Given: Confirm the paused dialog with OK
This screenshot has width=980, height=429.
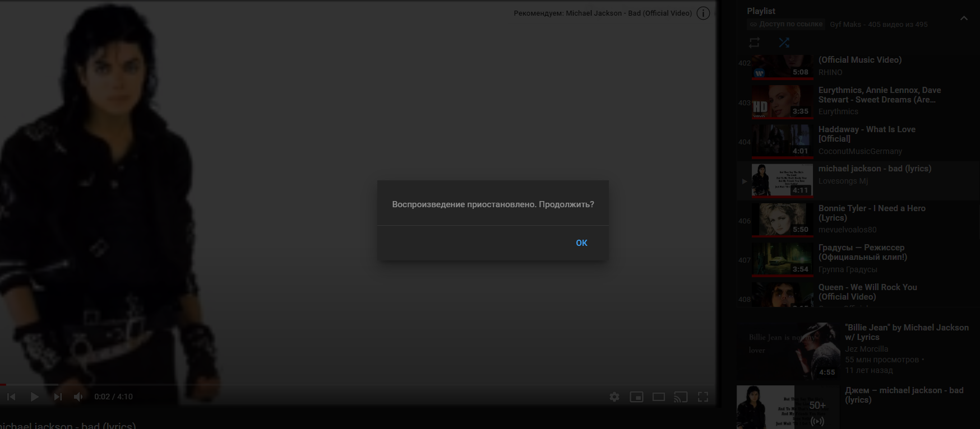Looking at the screenshot, I should [581, 243].
